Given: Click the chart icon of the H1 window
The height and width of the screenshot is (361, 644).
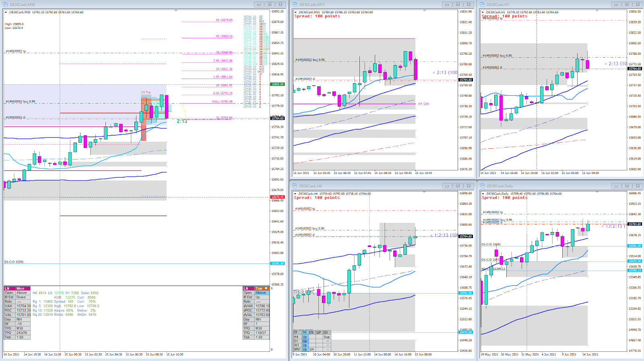Looking at the screenshot, I should tap(482, 4).
